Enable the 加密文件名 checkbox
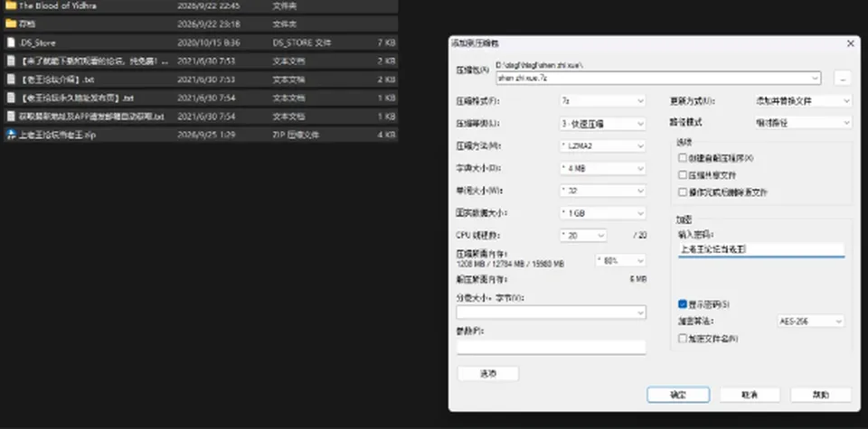The image size is (868, 429). (x=683, y=339)
